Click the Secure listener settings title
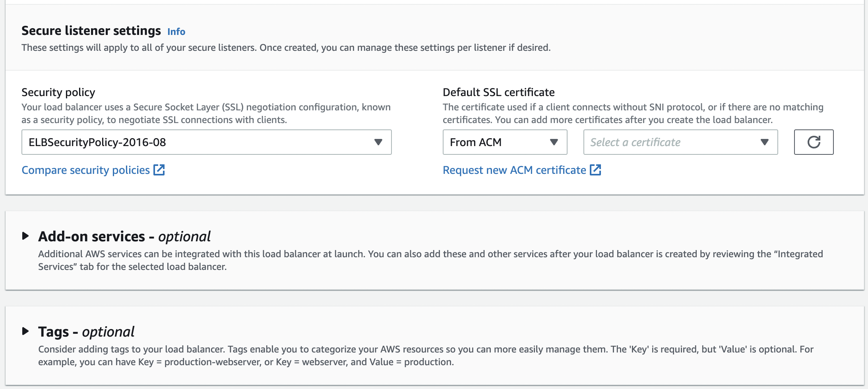The image size is (868, 389). [x=91, y=31]
